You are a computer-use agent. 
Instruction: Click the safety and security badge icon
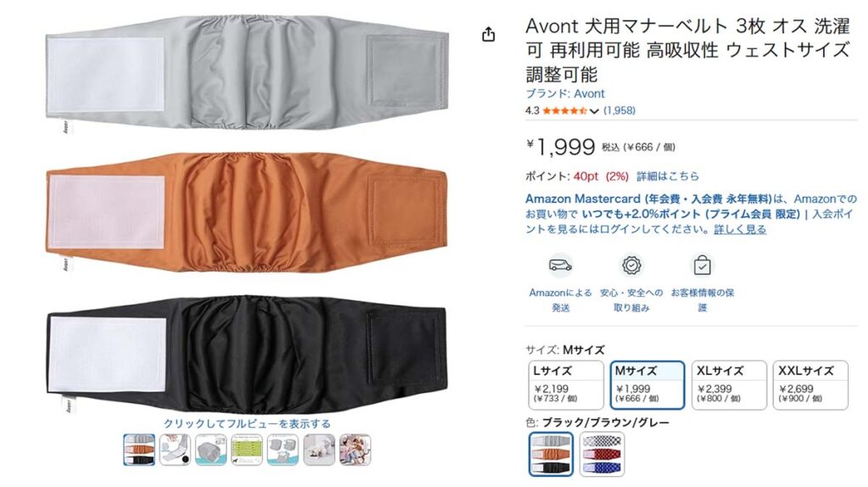click(632, 266)
